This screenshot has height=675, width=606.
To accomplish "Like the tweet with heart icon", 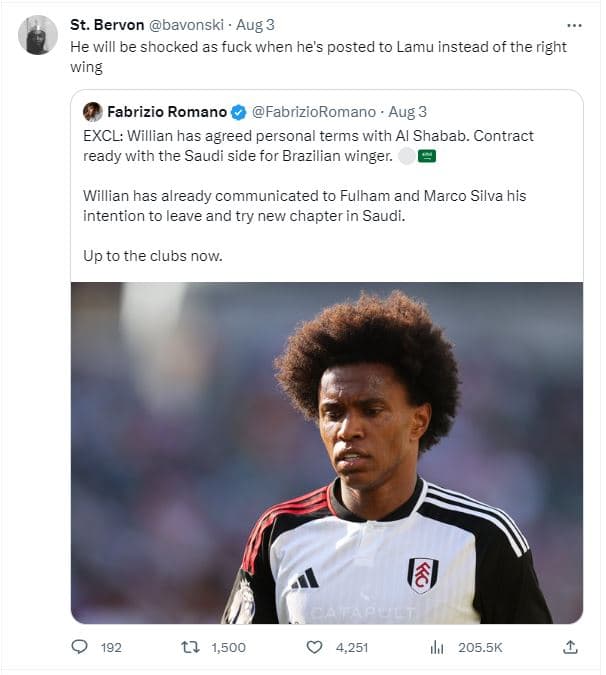I will pyautogui.click(x=314, y=647).
